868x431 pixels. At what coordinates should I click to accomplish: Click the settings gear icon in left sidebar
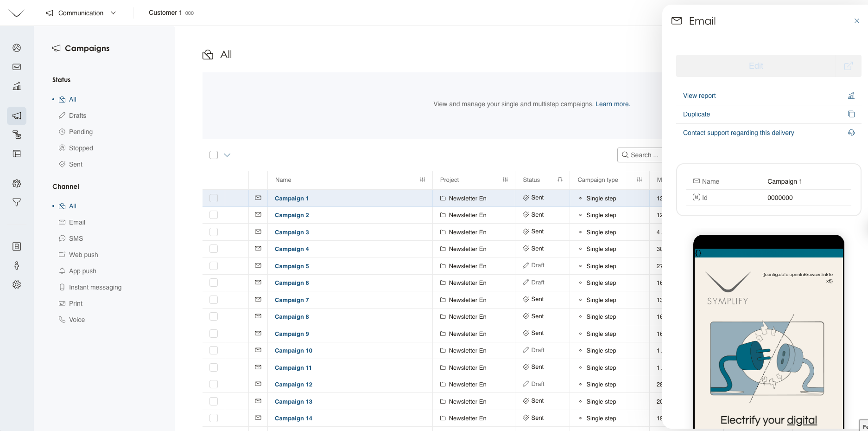click(x=17, y=284)
